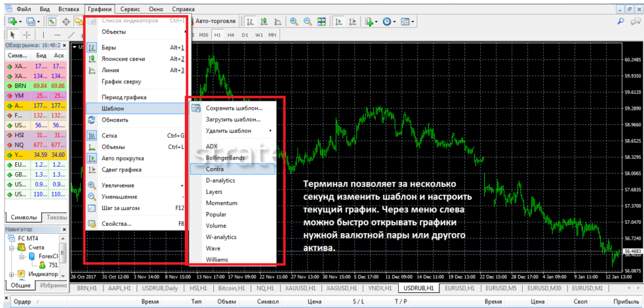
Task: Choose the Contra template from list
Action: pyautogui.click(x=214, y=169)
